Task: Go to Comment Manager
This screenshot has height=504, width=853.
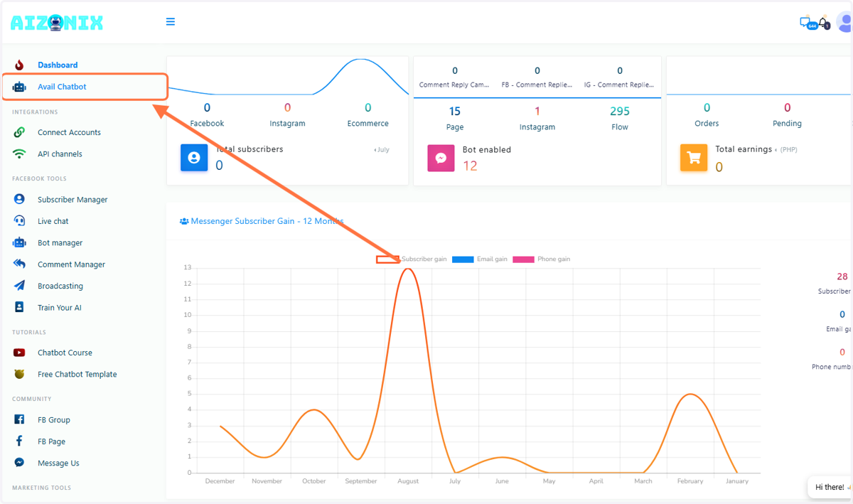Action: click(71, 264)
